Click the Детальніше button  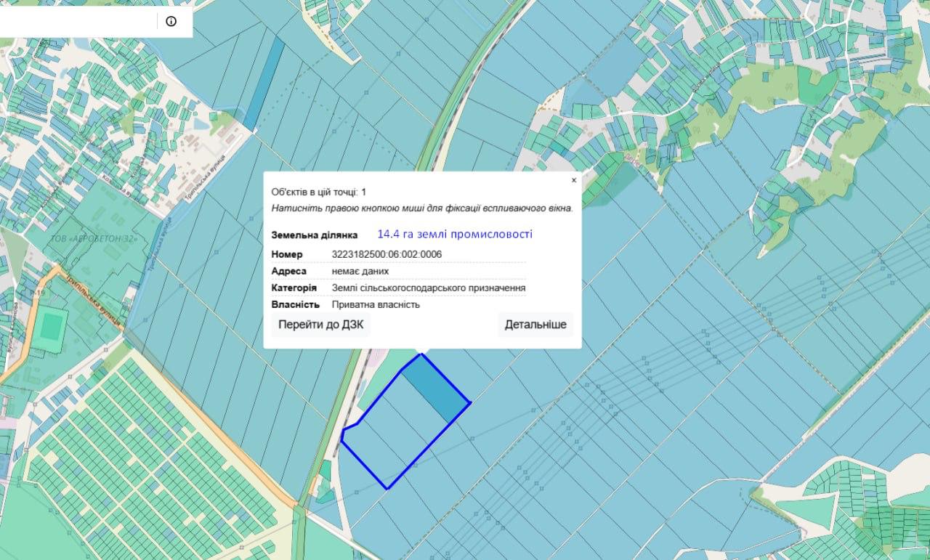tap(535, 325)
